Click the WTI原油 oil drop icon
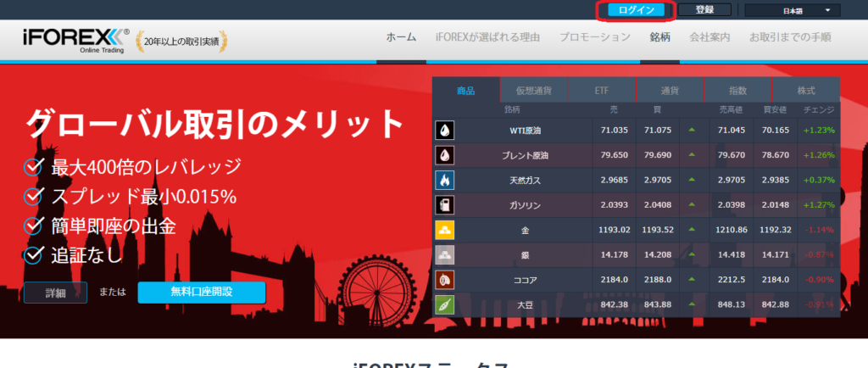 pyautogui.click(x=445, y=130)
